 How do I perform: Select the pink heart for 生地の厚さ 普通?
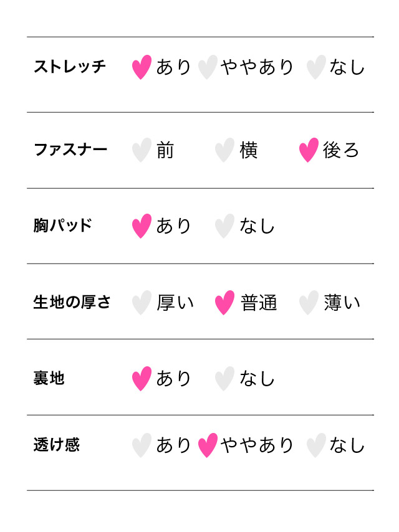pyautogui.click(x=224, y=303)
